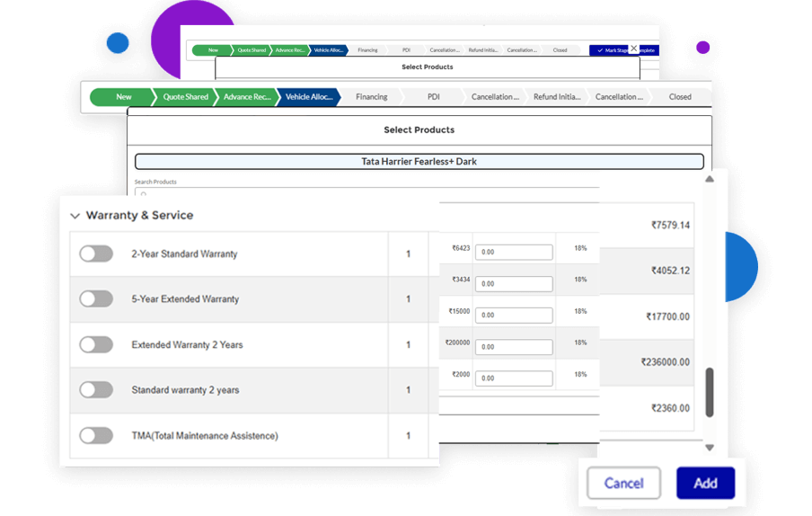The height and width of the screenshot is (516, 812).
Task: Enable the Standard warranty 2 years toggle
Action: (x=96, y=390)
